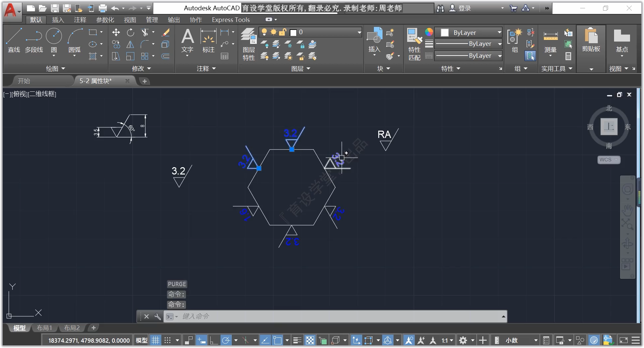The height and width of the screenshot is (348, 644).
Task: Expand the 修改 (Modify) panel
Action: pos(141,69)
